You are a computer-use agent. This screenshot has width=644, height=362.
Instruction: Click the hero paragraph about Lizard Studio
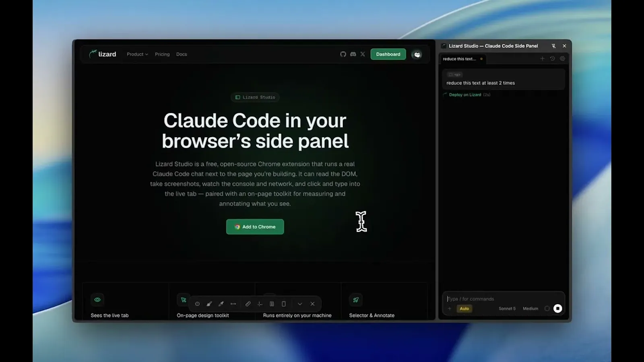(255, 184)
